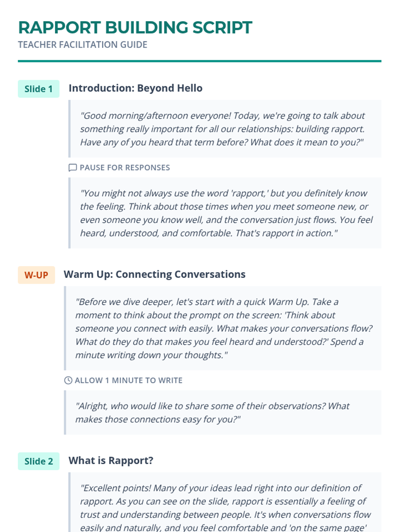Viewport: 399px width, 532px height.
Task: Click the Slide 2 badge
Action: pyautogui.click(x=39, y=461)
